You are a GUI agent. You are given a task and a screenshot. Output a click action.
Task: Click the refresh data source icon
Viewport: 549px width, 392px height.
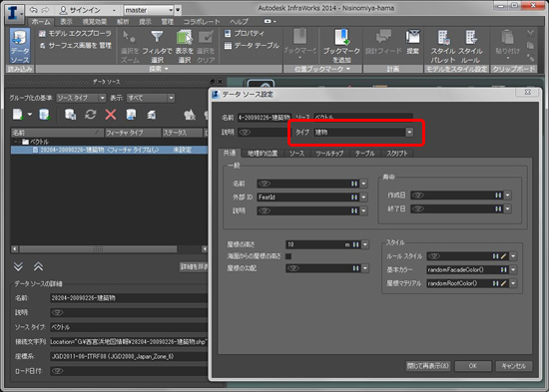click(90, 114)
